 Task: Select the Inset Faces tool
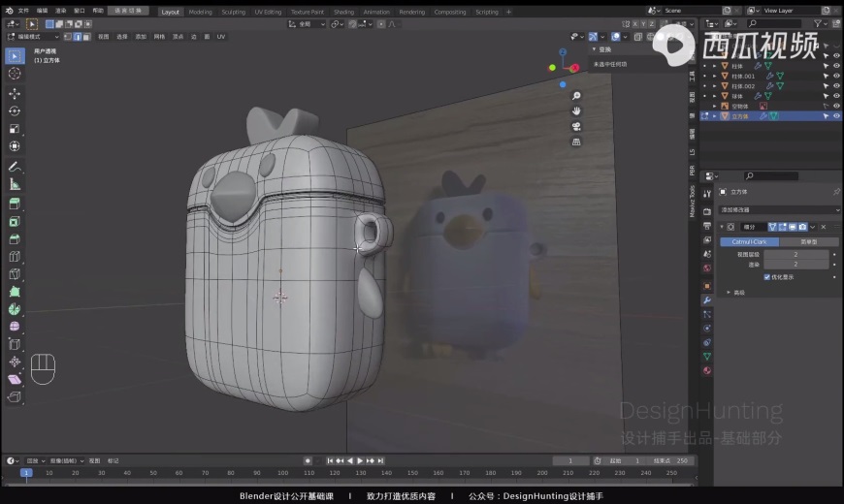pos(15,222)
